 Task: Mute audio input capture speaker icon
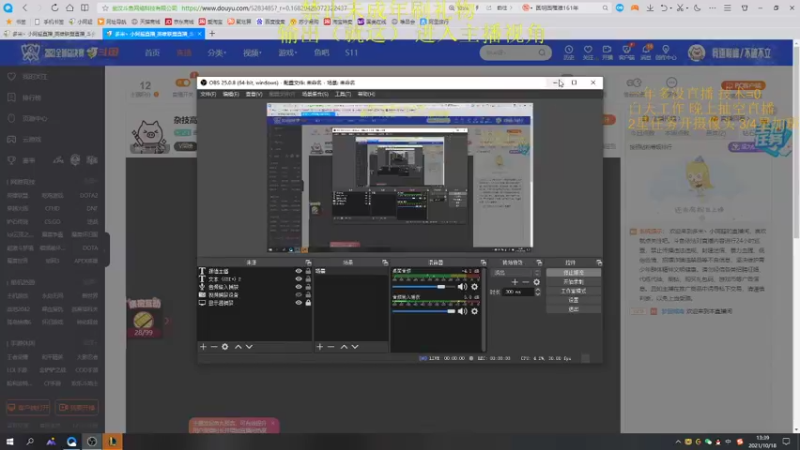(x=462, y=311)
